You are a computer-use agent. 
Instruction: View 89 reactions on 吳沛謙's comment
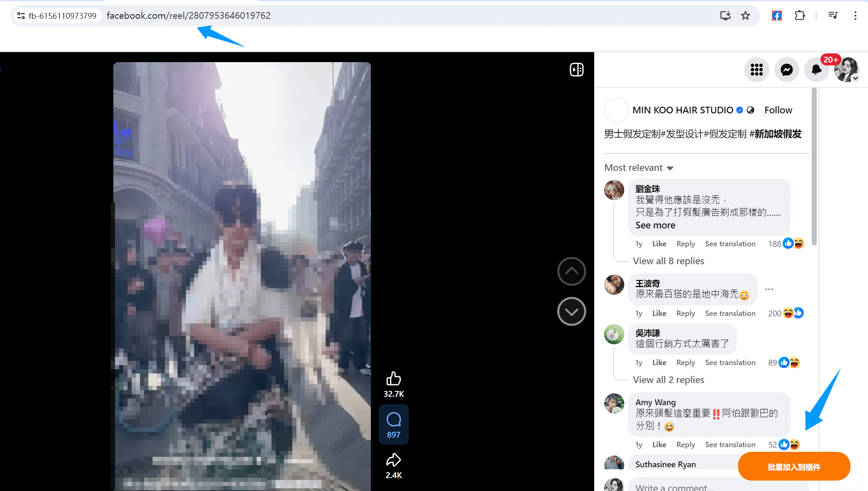pos(784,363)
